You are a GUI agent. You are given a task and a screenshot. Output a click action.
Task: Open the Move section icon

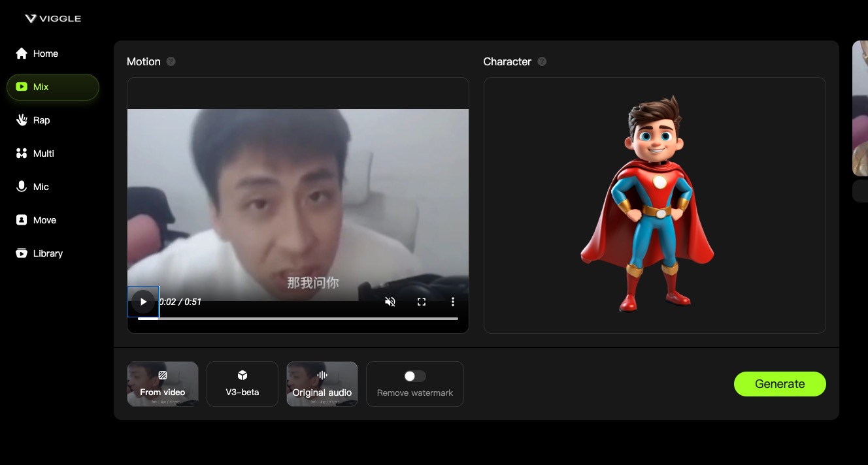point(22,220)
